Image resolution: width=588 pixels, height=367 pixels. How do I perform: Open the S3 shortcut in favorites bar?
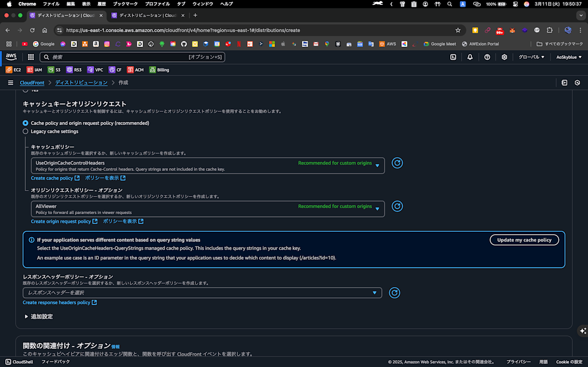[54, 70]
